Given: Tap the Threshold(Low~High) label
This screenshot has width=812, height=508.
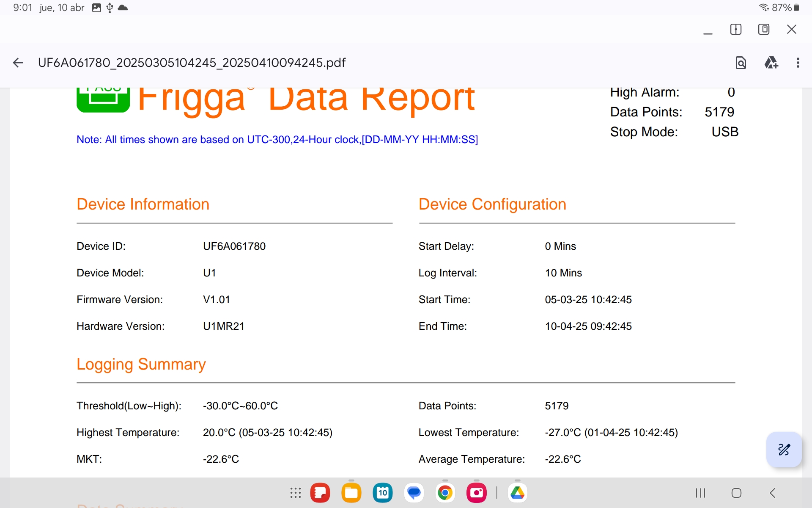Looking at the screenshot, I should click(129, 406).
